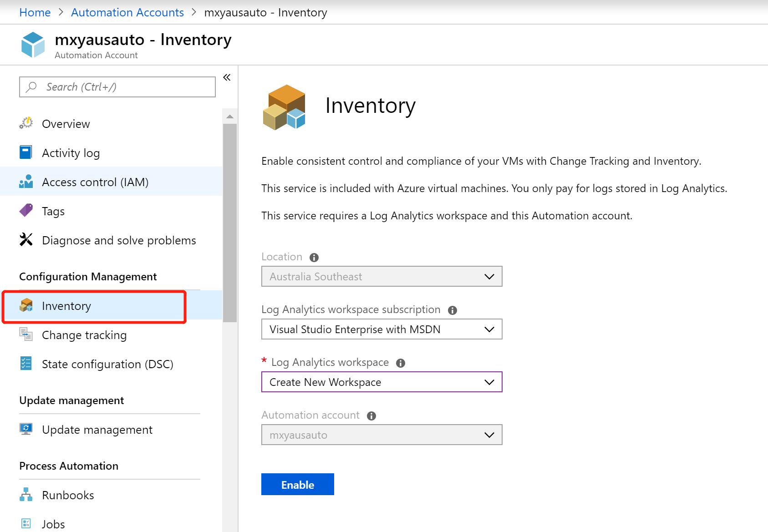Image resolution: width=768 pixels, height=532 pixels.
Task: Click the Change tracking icon
Action: click(x=26, y=334)
